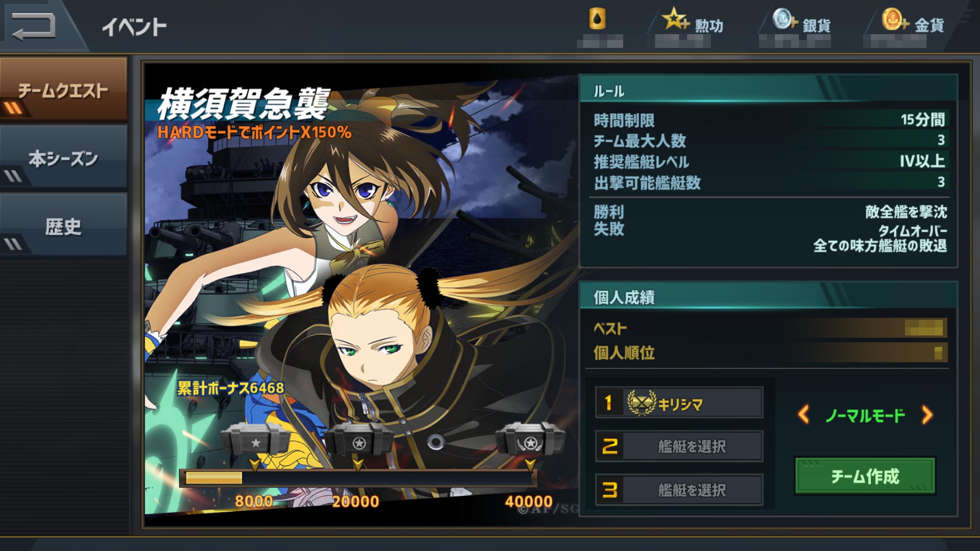Viewport: 980px width, 551px height.
Task: Switch mode with left orange chevron
Action: pyautogui.click(x=804, y=415)
